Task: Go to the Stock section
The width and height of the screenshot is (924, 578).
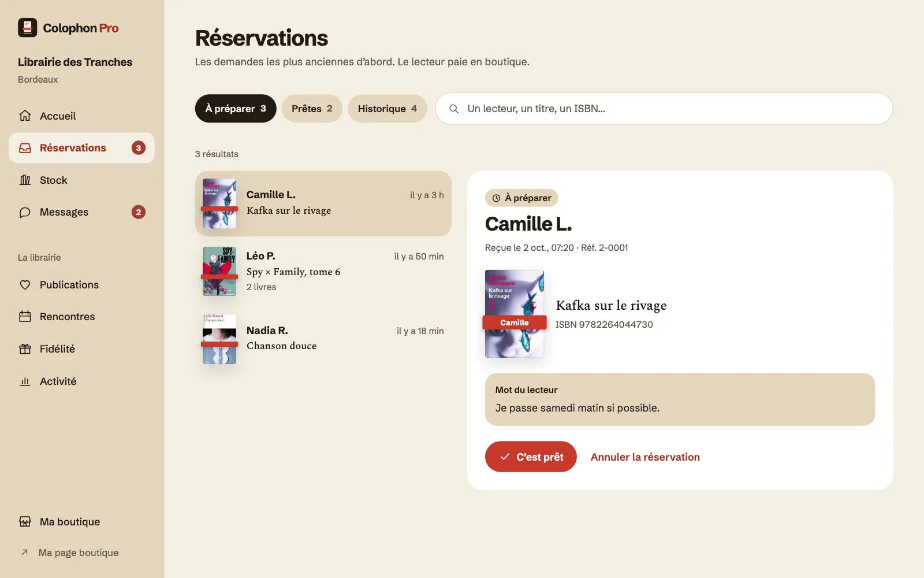Action: 82,180
